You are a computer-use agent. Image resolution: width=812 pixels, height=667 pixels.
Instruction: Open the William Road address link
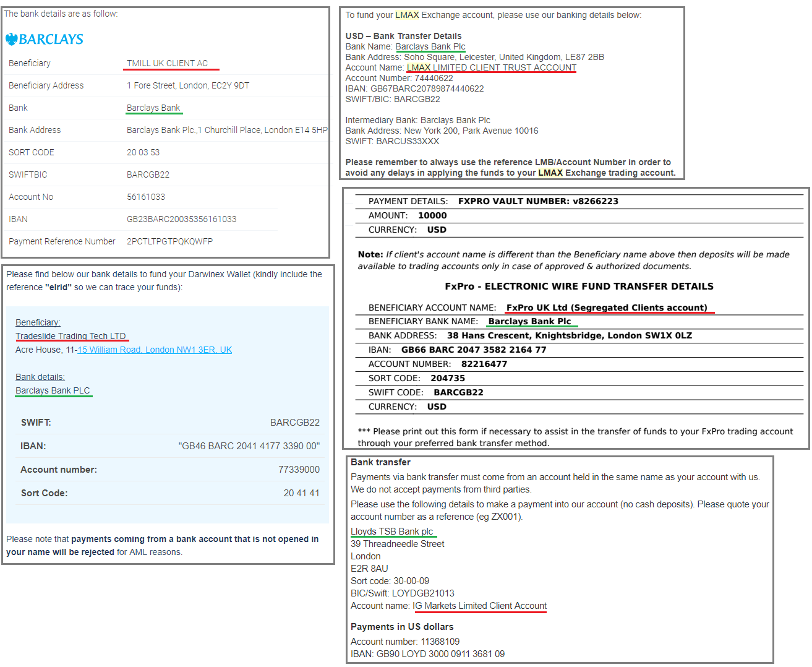coord(155,350)
